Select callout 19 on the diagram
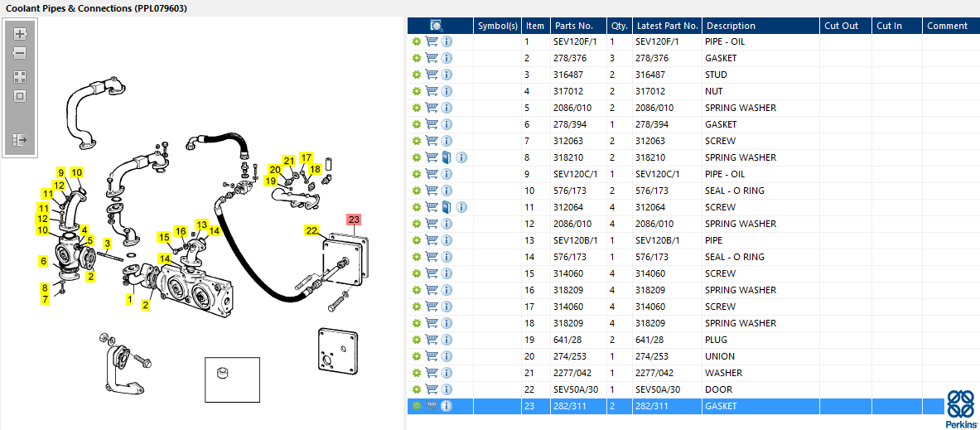The image size is (980, 430). click(x=270, y=181)
